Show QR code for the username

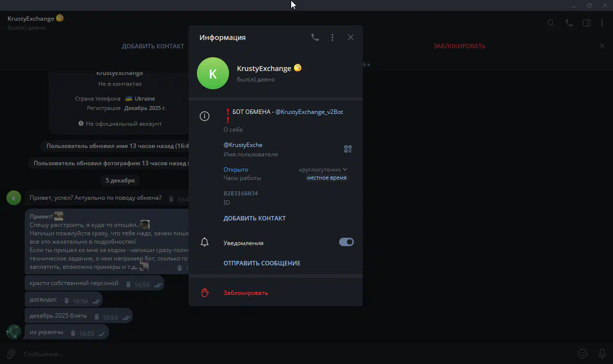(x=348, y=149)
